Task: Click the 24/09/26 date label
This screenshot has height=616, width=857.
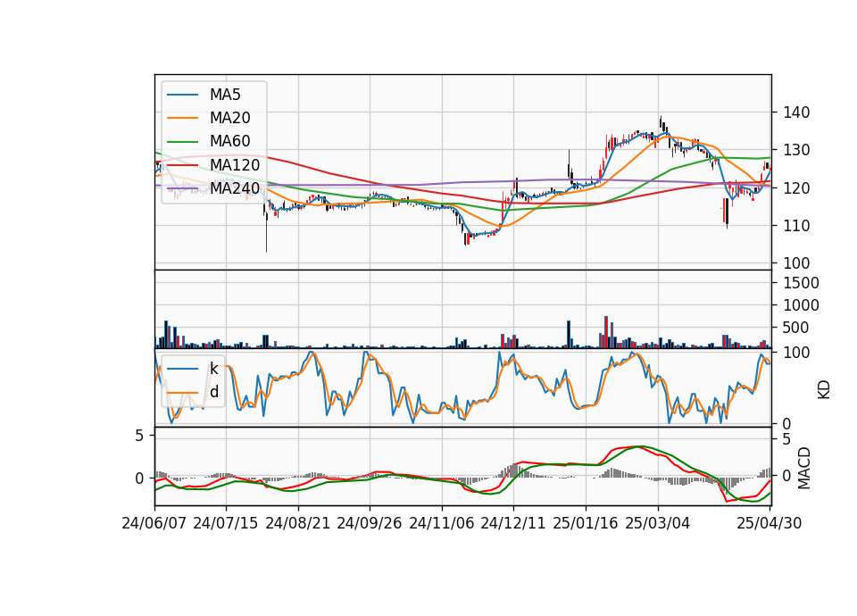Action: click(370, 524)
